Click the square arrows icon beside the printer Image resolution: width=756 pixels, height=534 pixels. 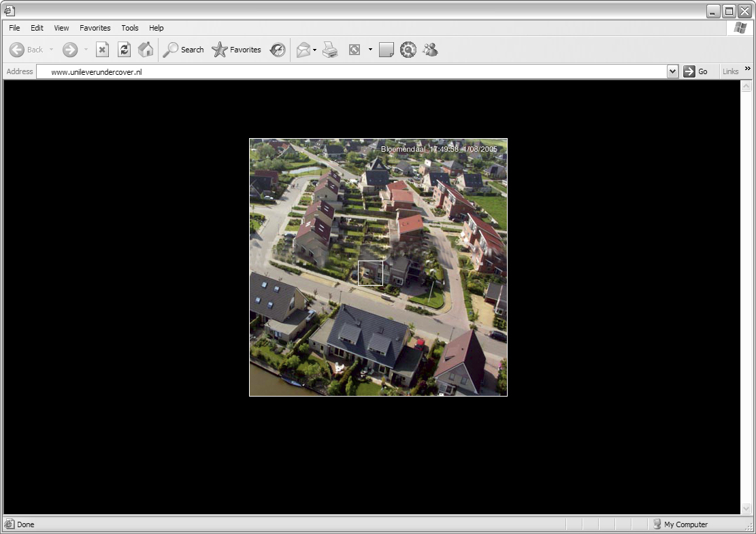355,50
